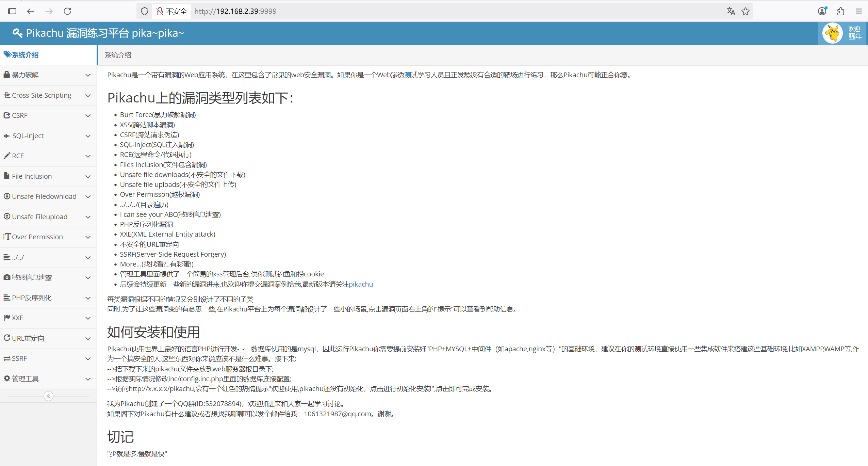Image resolution: width=868 pixels, height=466 pixels.
Task: Click the 不安全 connection warning button
Action: click(x=172, y=11)
